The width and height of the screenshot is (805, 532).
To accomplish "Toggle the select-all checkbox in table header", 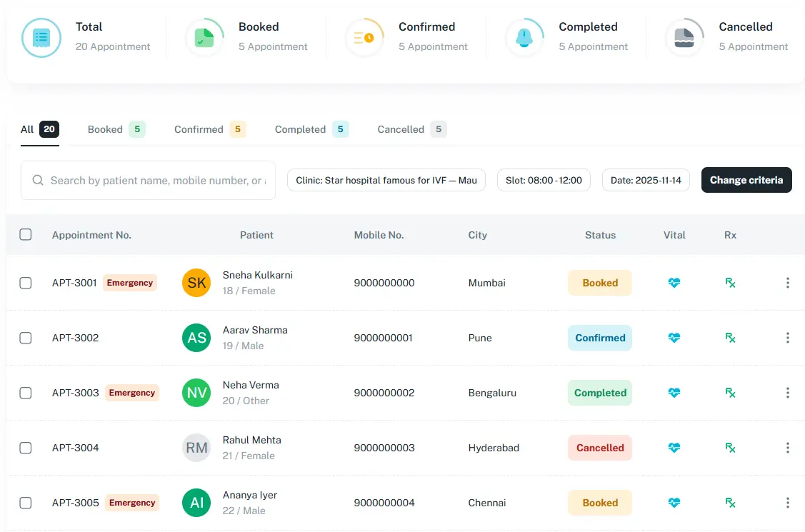I will [x=26, y=234].
